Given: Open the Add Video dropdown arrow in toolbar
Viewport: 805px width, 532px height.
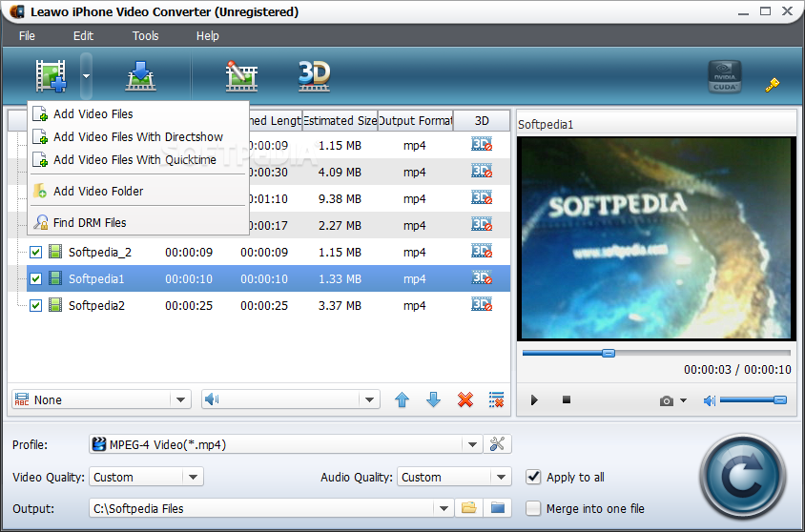Looking at the screenshot, I should click(x=86, y=76).
